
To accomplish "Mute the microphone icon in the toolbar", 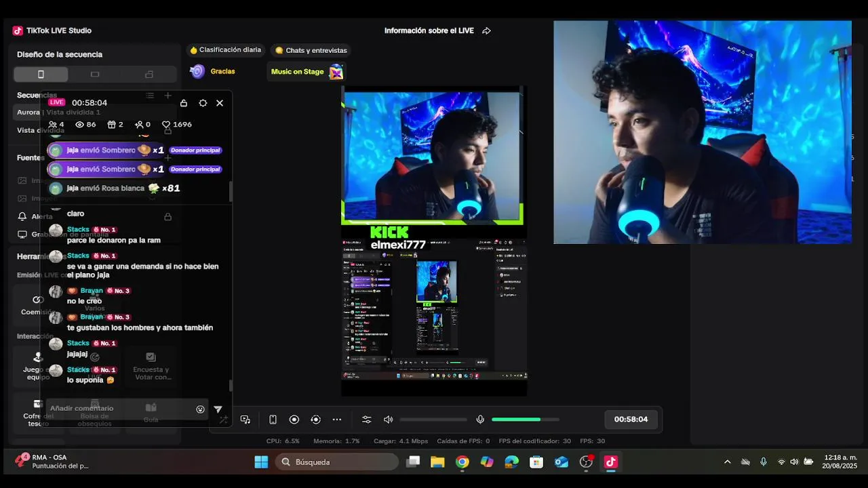I will (x=480, y=420).
